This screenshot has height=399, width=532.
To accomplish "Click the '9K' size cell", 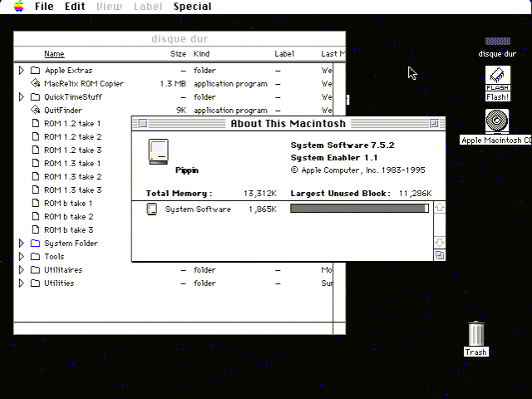I will pos(181,111).
